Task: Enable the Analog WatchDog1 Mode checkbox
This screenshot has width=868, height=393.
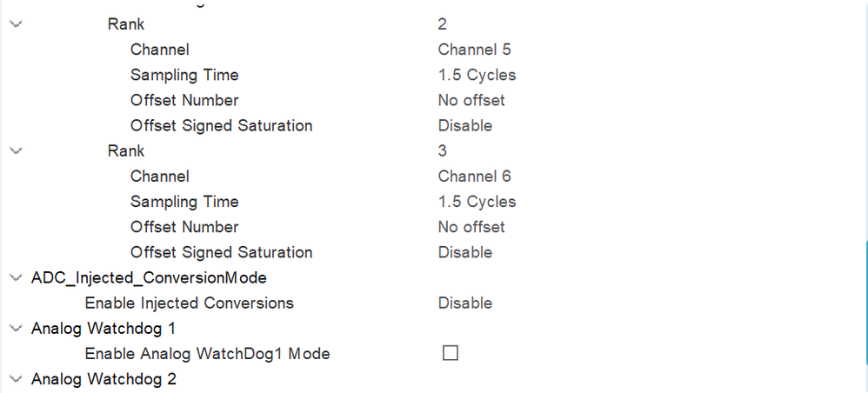Action: click(x=450, y=353)
